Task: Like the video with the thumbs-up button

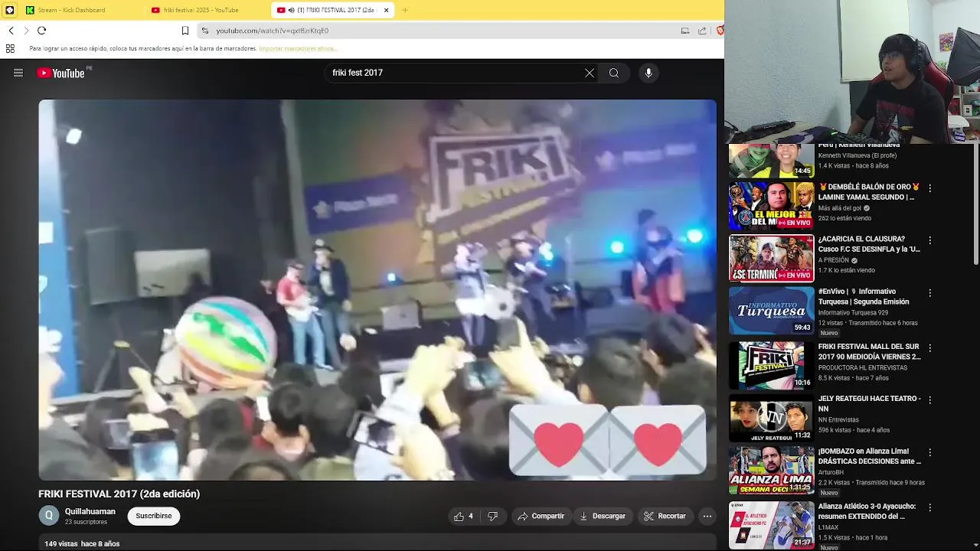Action: (x=464, y=516)
